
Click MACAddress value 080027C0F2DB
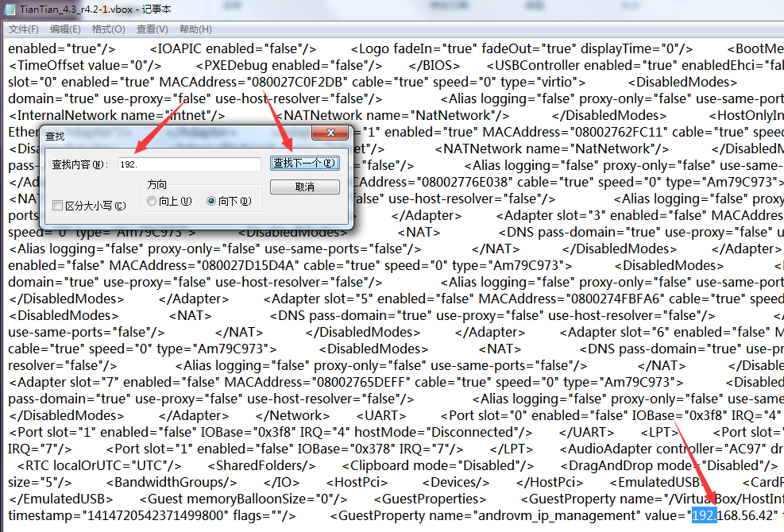click(x=297, y=82)
